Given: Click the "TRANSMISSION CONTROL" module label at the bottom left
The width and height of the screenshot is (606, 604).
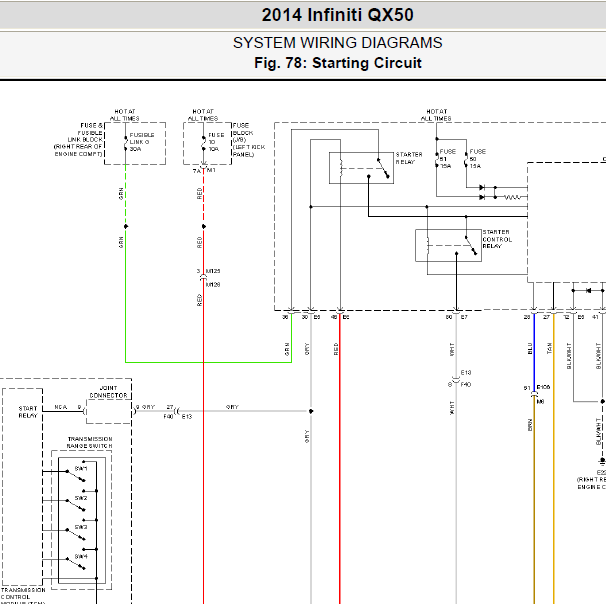Looking at the screenshot, I should (23, 594).
